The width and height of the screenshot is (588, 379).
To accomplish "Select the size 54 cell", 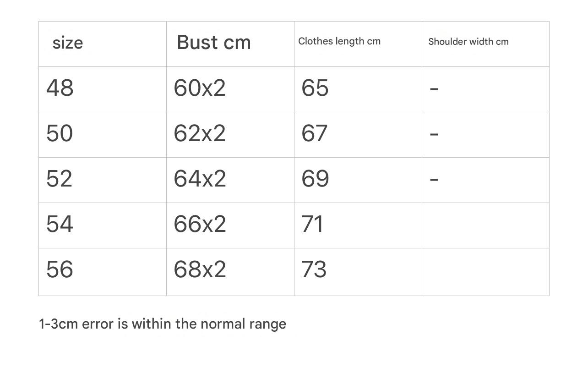I will point(60,224).
